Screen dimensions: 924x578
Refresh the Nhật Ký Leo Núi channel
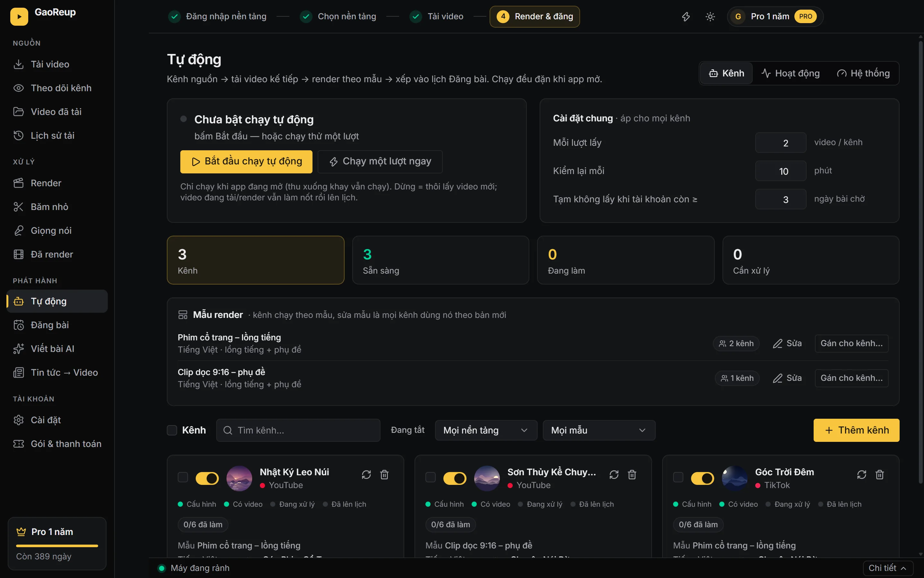[x=366, y=474]
